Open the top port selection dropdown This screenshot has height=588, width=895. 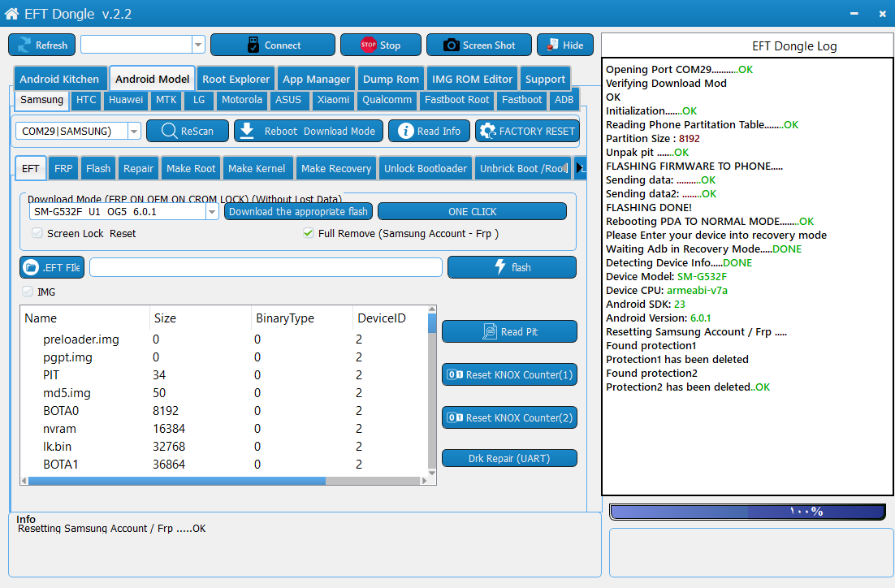(x=198, y=45)
